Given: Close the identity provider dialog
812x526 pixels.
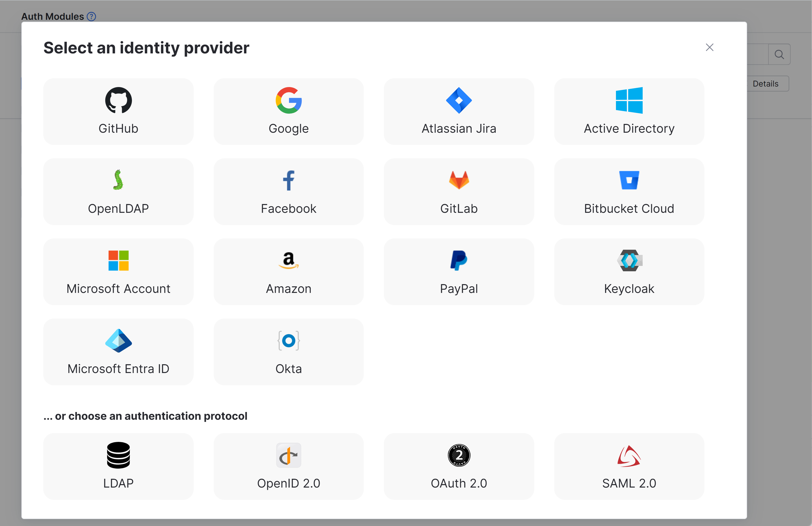Looking at the screenshot, I should (x=710, y=48).
